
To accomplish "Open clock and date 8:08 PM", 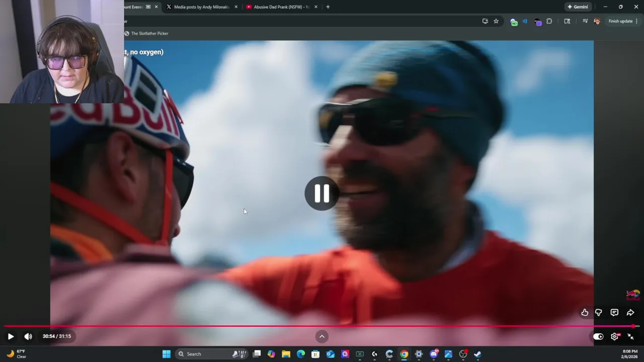I will pyautogui.click(x=630, y=354).
